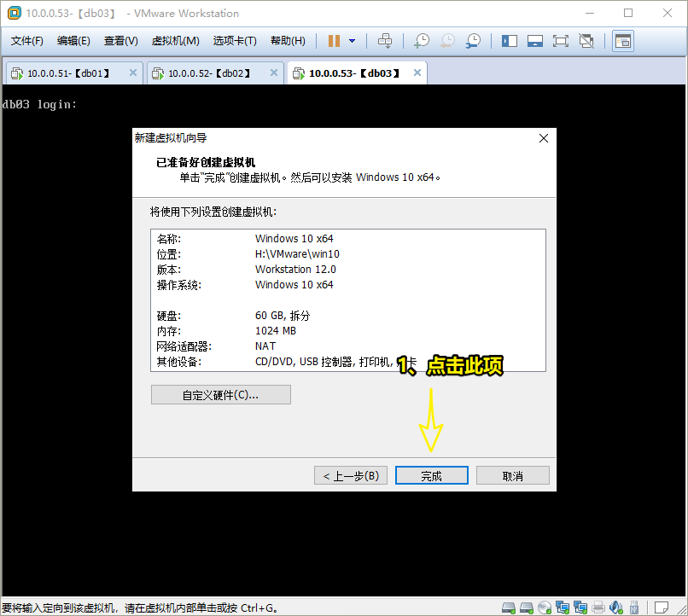The height and width of the screenshot is (616, 688).
Task: Click the USB controller status icon
Action: 634,607
